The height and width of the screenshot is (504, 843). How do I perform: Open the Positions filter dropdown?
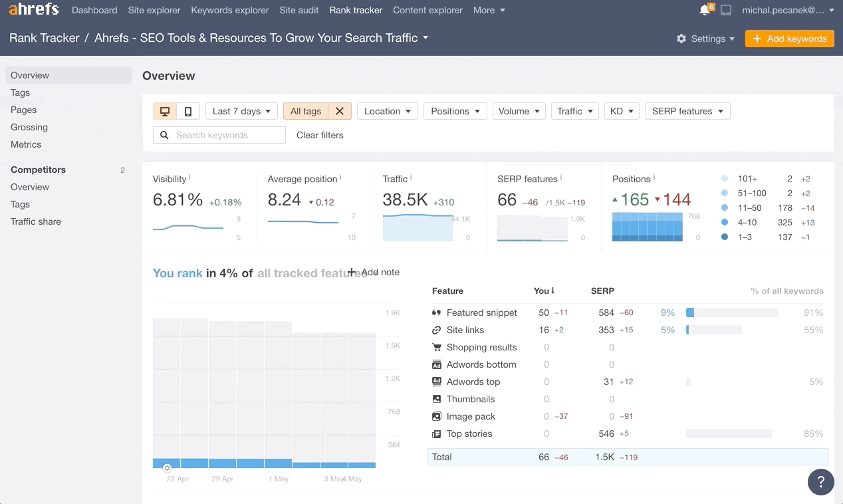[x=455, y=111]
